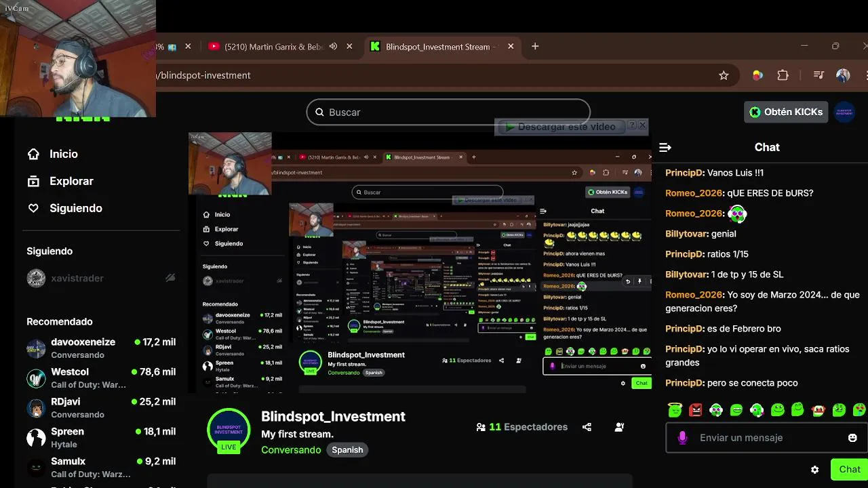
Task: Go to Inicio in the sidebar
Action: (52, 154)
